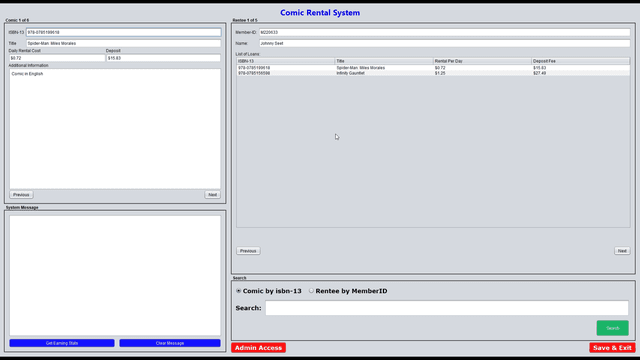Screen dimensions: 640x360
Task: Click the Deposit Fee column header
Action: click(x=580, y=61)
